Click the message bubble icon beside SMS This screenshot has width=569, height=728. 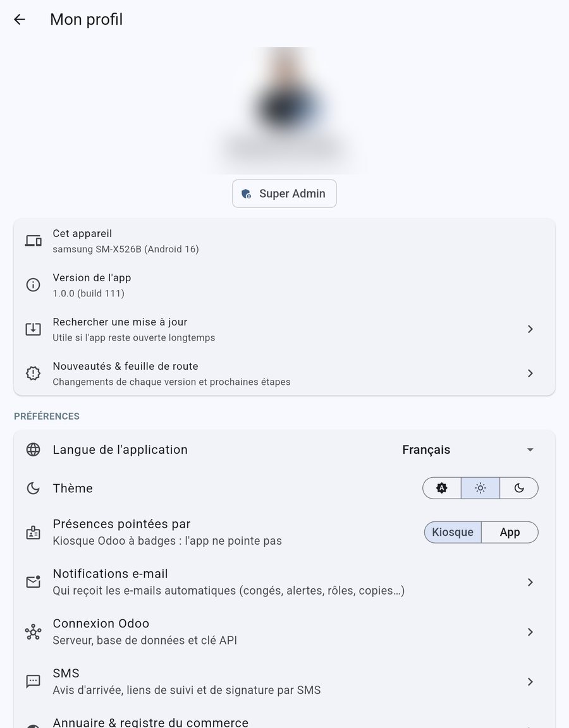point(33,682)
